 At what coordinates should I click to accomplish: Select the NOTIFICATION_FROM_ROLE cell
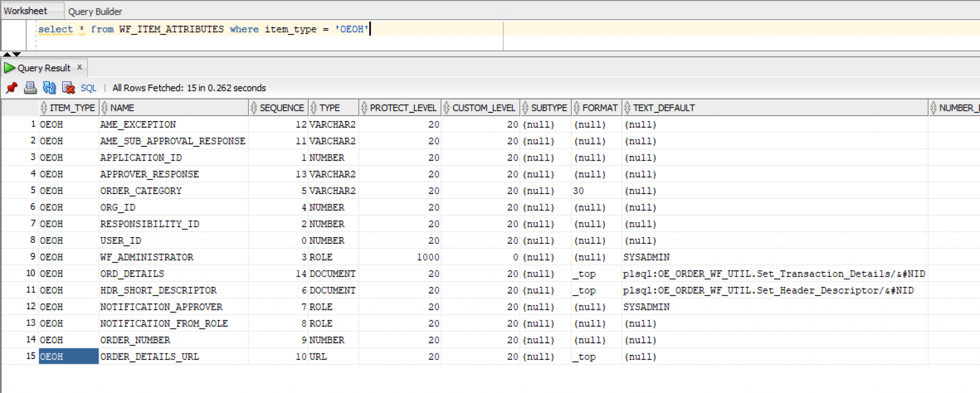point(174,323)
